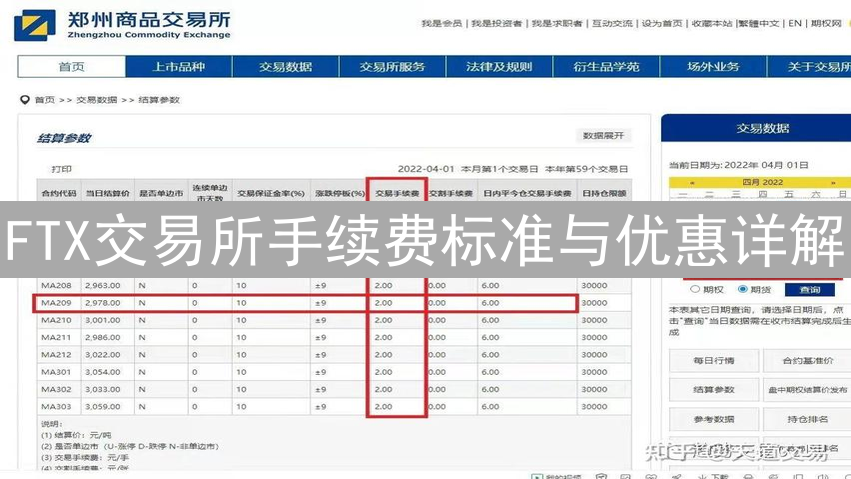The height and width of the screenshot is (479, 851).
Task: Click settlement price 3,022.00
Action: tap(103, 355)
